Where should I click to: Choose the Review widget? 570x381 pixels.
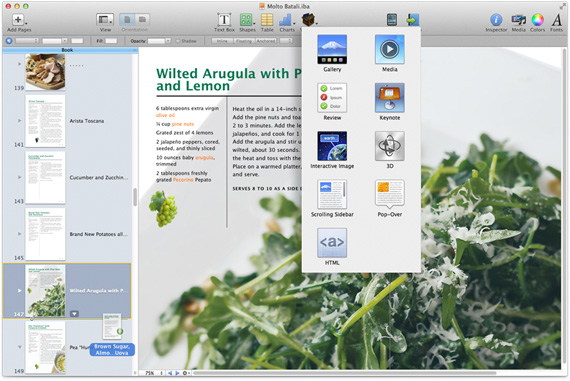tap(332, 98)
